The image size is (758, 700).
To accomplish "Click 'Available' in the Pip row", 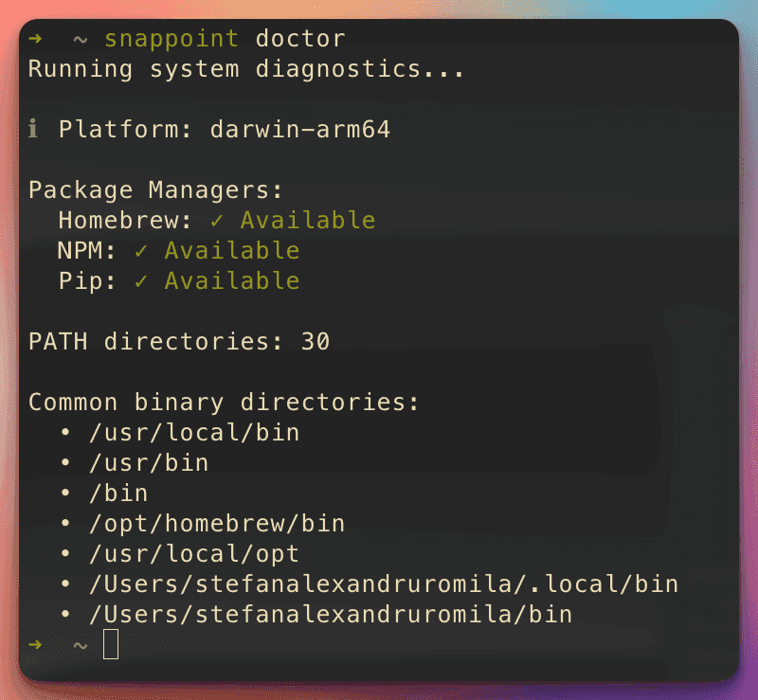I will (x=232, y=281).
